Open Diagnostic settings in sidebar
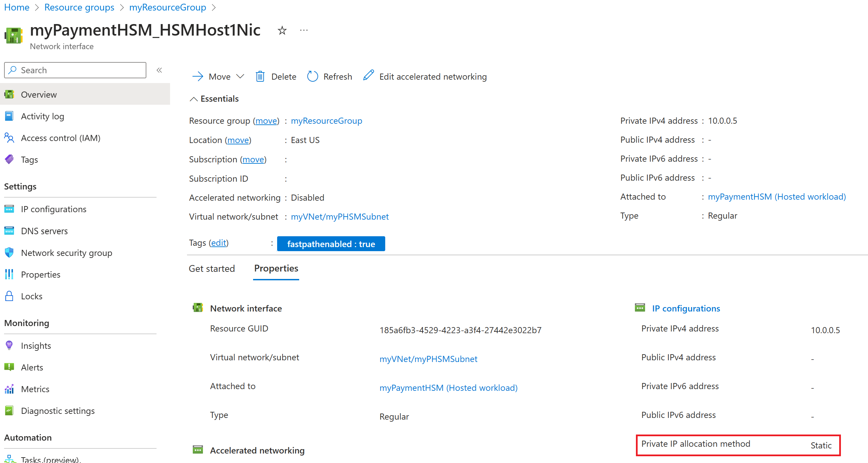This screenshot has height=463, width=868. pyautogui.click(x=58, y=411)
